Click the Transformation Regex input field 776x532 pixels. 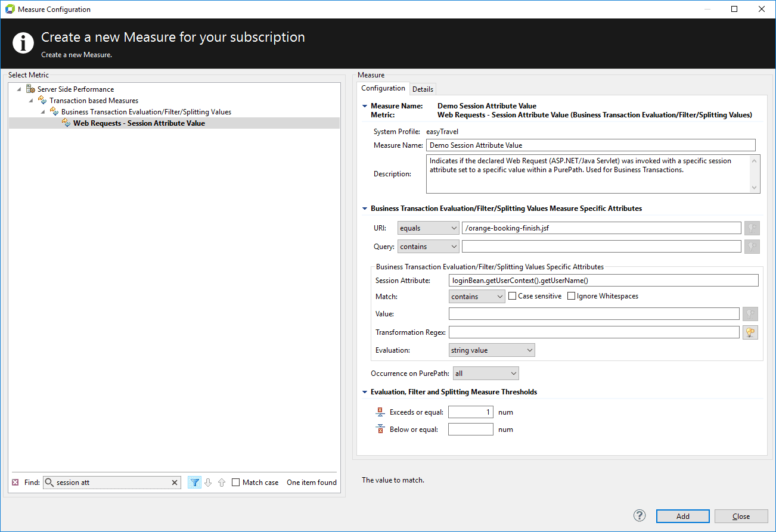(x=594, y=332)
